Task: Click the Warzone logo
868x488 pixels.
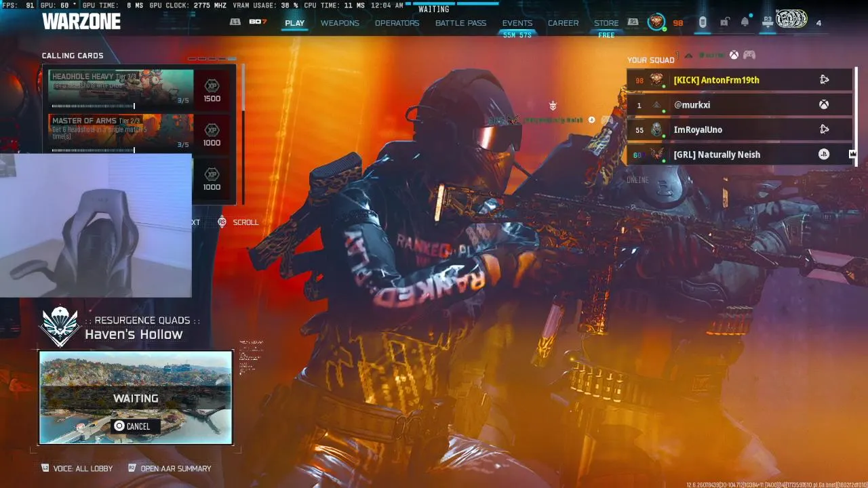Action: point(81,22)
